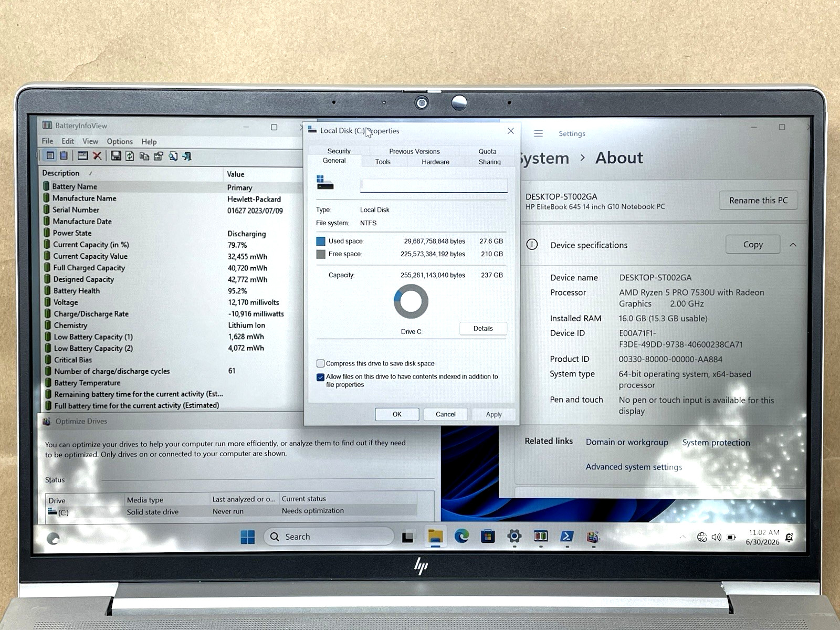Click the System breadcrumb in Settings
The height and width of the screenshot is (630, 840).
coord(544,158)
